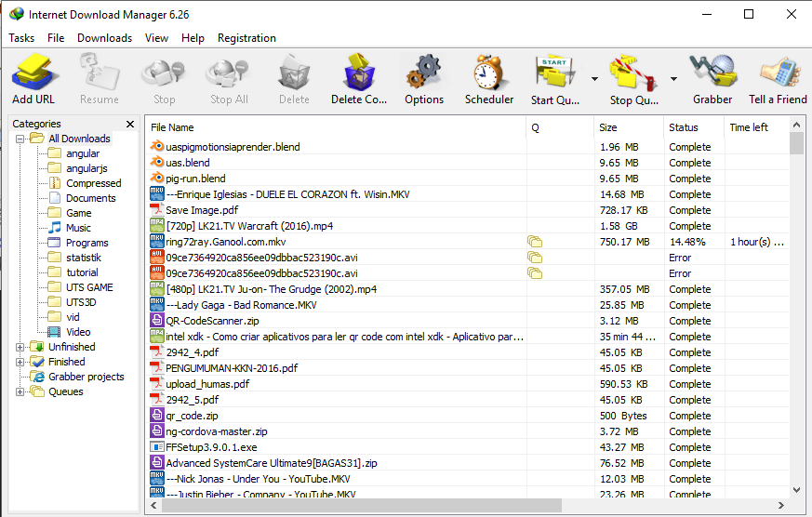Sort by Size column header

pos(629,127)
